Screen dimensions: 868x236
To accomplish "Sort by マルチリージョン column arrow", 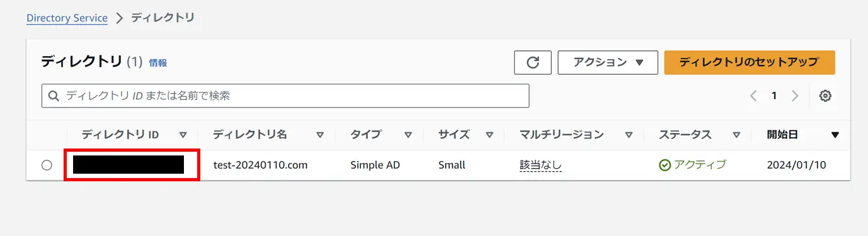I will click(x=629, y=135).
